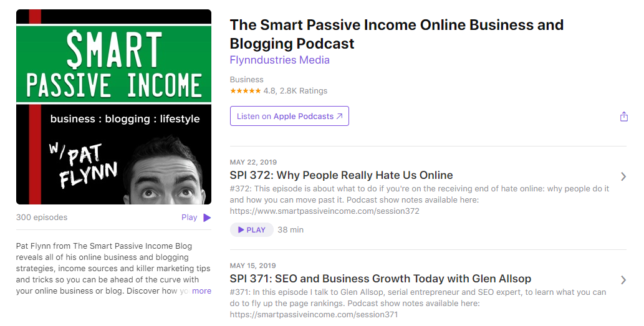The height and width of the screenshot is (326, 644).
Task: Open episode SPI 372: Why People Really Hate Us Online
Action: tap(341, 175)
